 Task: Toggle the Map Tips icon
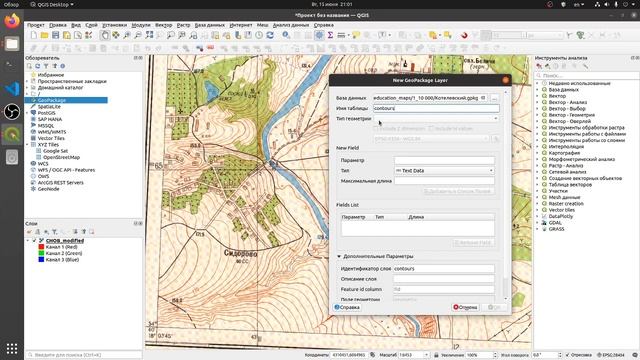coord(356,36)
